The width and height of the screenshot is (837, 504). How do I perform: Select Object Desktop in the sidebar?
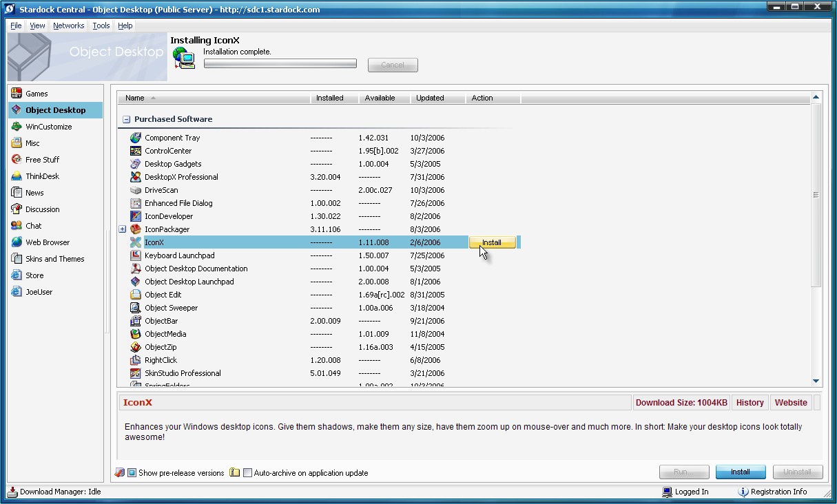pos(56,110)
